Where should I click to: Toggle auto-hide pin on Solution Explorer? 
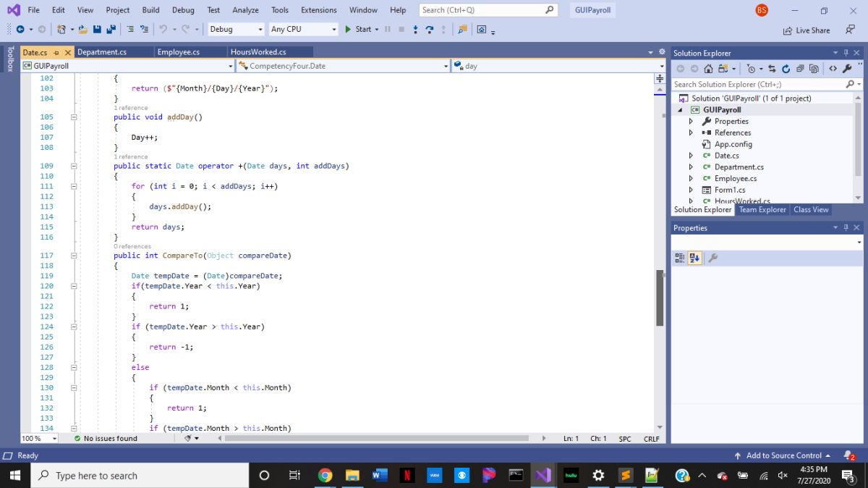[x=846, y=53]
